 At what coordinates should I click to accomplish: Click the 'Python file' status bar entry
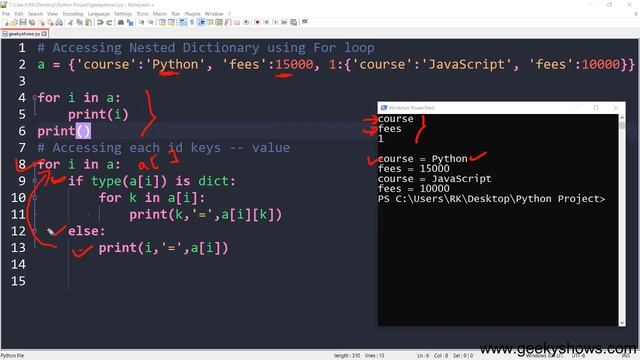(12, 356)
